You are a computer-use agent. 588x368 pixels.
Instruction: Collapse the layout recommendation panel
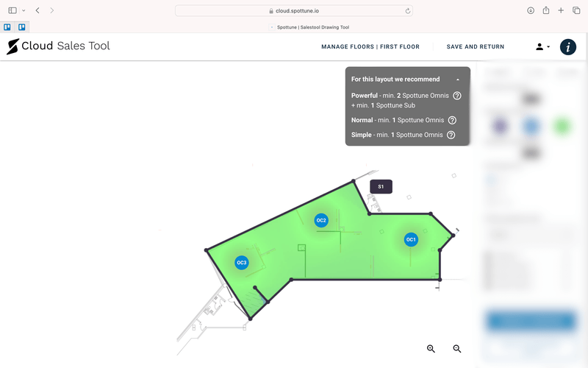pyautogui.click(x=458, y=79)
